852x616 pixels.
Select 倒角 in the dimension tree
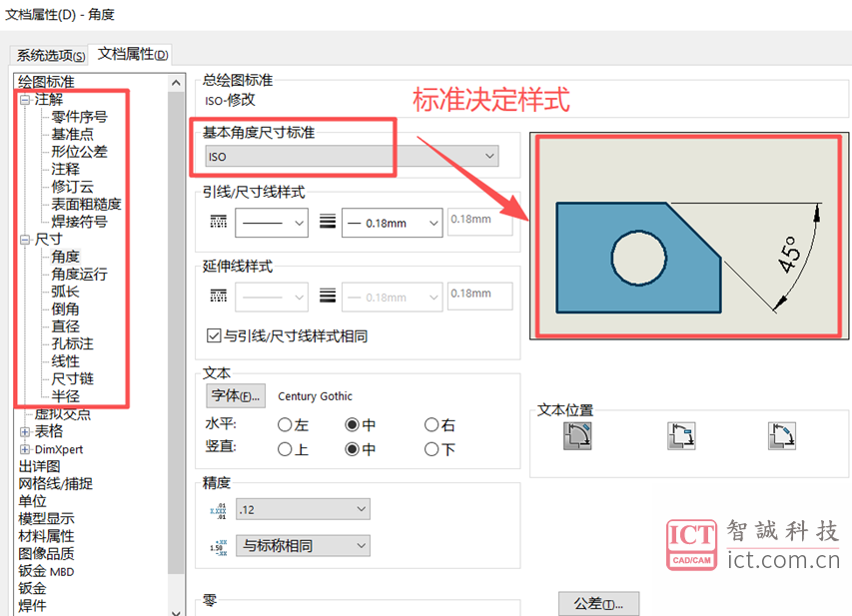coord(66,308)
